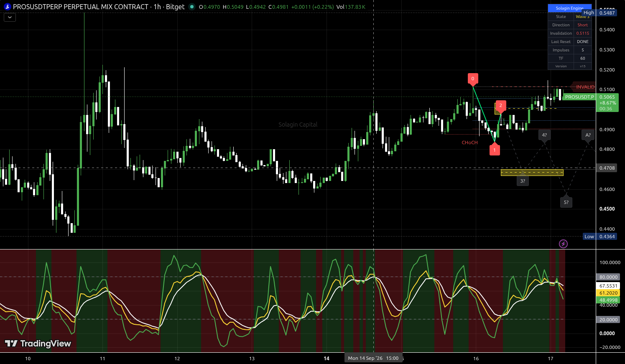
Task: Click the red wave marker 1
Action: pos(495,150)
